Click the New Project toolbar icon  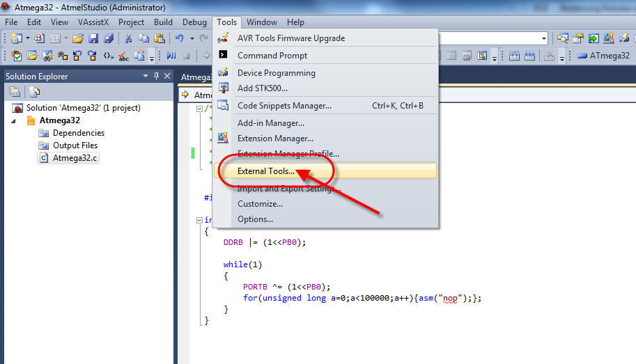(x=17, y=38)
